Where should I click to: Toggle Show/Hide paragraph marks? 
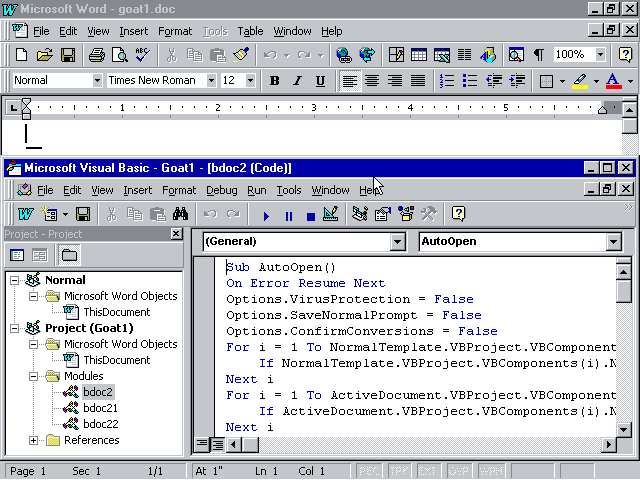[539, 55]
